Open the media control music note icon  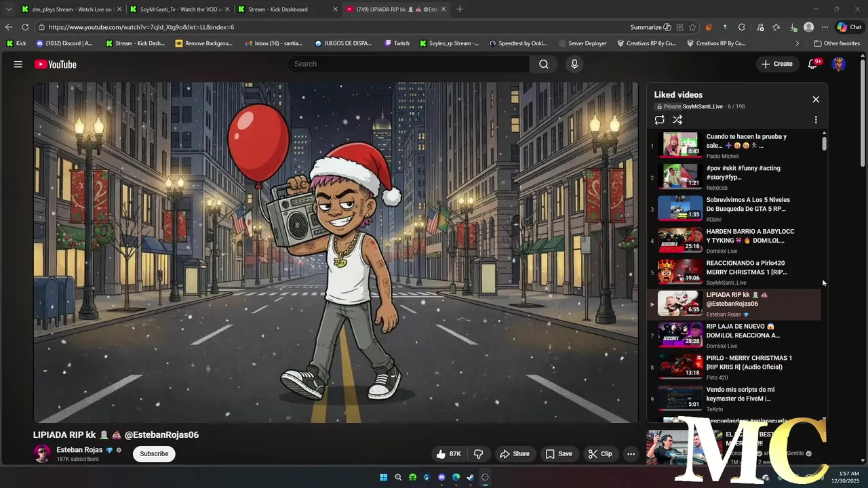pyautogui.click(x=759, y=27)
